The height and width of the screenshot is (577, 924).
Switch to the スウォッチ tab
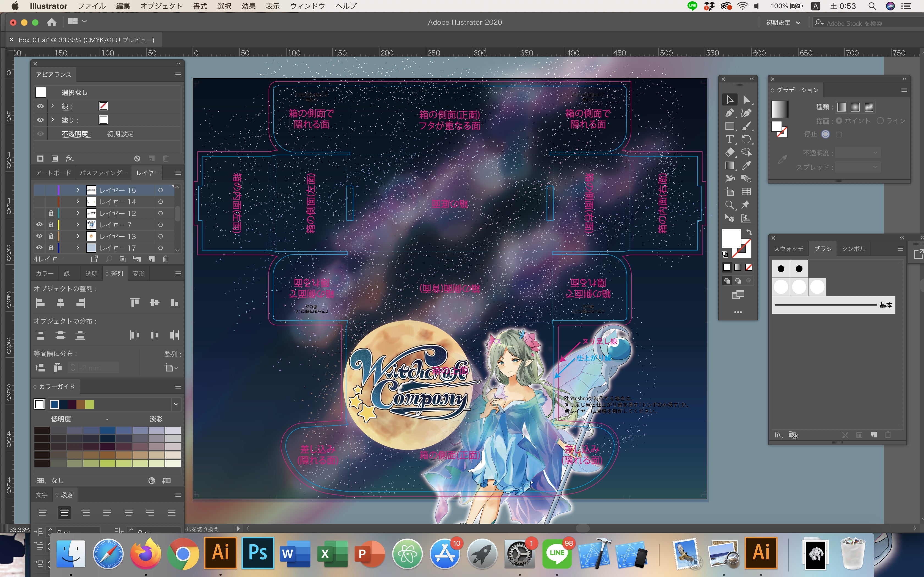(788, 249)
